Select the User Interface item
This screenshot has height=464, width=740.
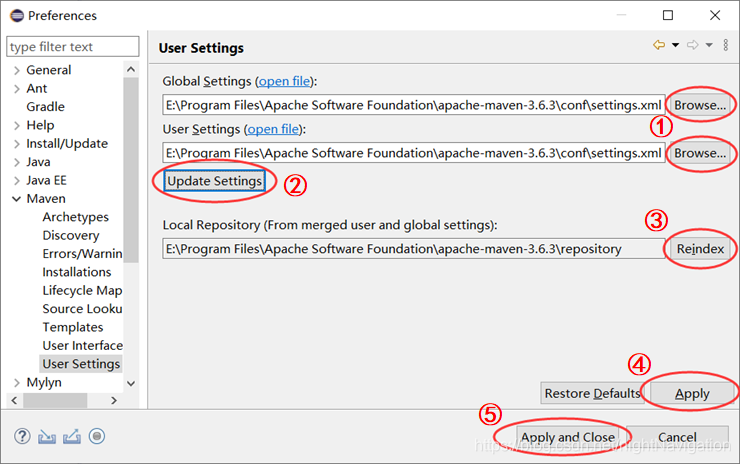[x=82, y=346]
